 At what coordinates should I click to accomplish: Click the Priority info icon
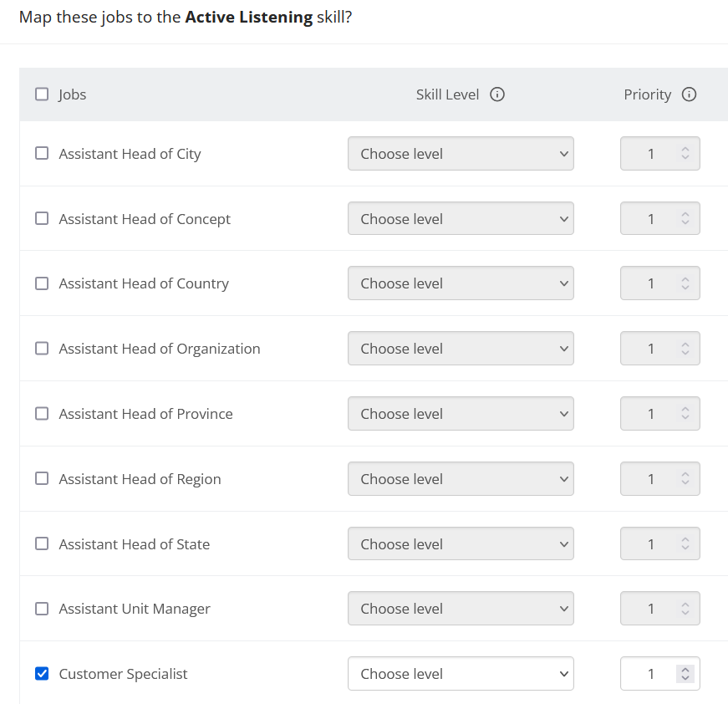click(x=690, y=94)
